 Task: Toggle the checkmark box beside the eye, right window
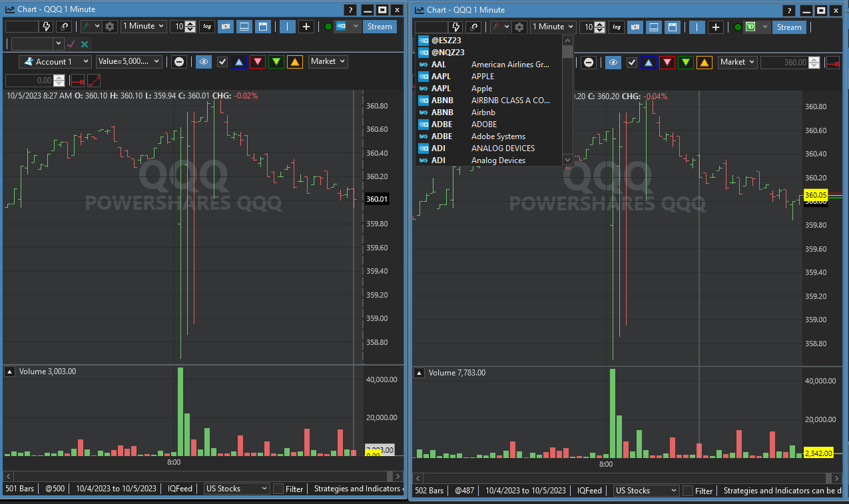632,63
